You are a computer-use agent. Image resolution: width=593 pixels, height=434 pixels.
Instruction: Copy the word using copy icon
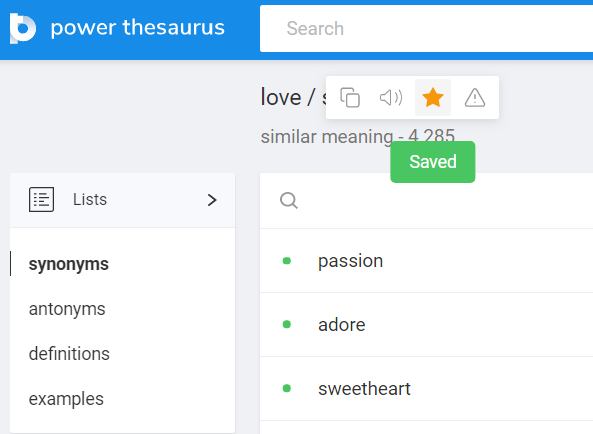350,98
